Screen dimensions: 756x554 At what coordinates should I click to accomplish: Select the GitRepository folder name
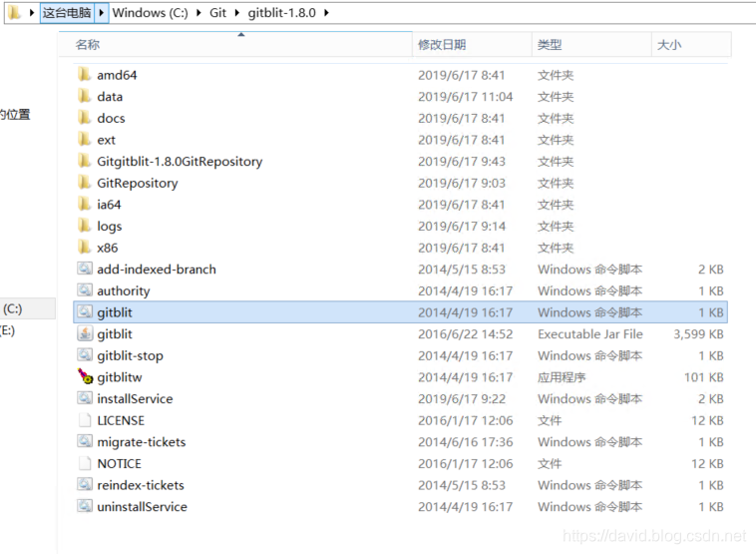tap(137, 184)
